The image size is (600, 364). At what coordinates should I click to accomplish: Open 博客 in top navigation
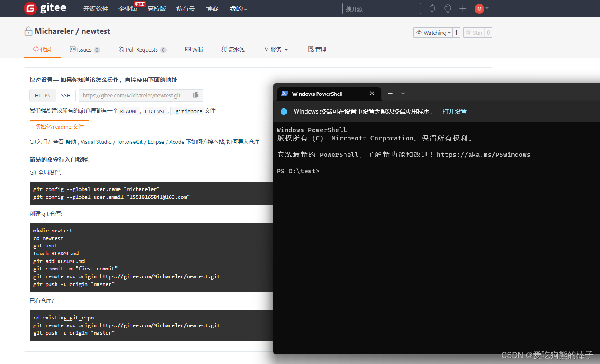click(x=212, y=9)
